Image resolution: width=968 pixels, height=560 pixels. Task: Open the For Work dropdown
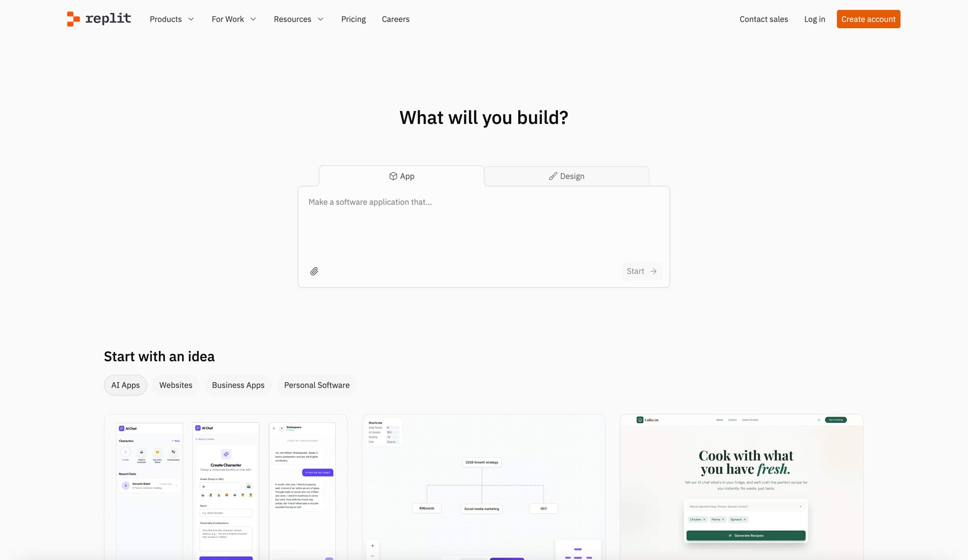click(234, 19)
